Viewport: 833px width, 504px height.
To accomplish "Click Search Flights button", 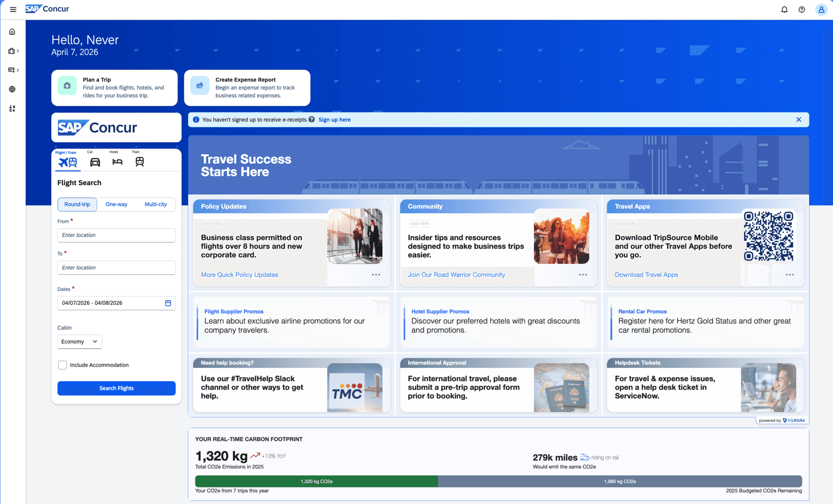I will tap(116, 388).
